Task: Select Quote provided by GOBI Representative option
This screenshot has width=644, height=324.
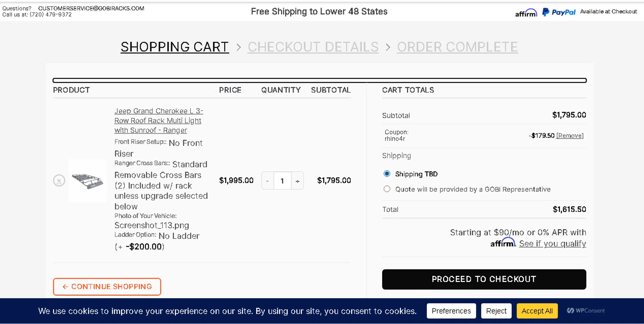Action: pyautogui.click(x=387, y=189)
